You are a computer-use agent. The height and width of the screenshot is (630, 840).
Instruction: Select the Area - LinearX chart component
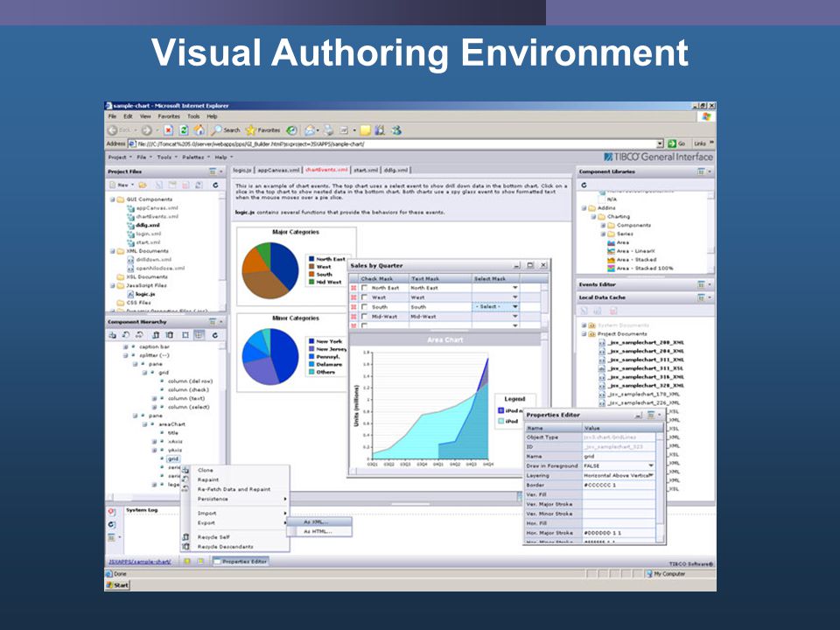pyautogui.click(x=631, y=251)
